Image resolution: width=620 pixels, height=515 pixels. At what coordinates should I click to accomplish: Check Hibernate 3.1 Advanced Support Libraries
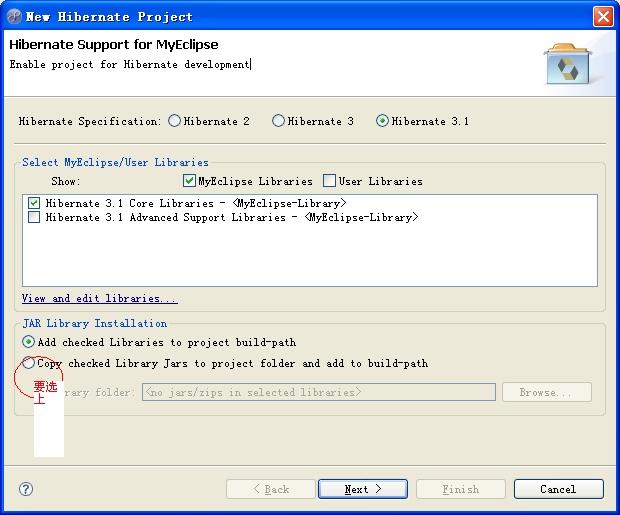coord(34,217)
